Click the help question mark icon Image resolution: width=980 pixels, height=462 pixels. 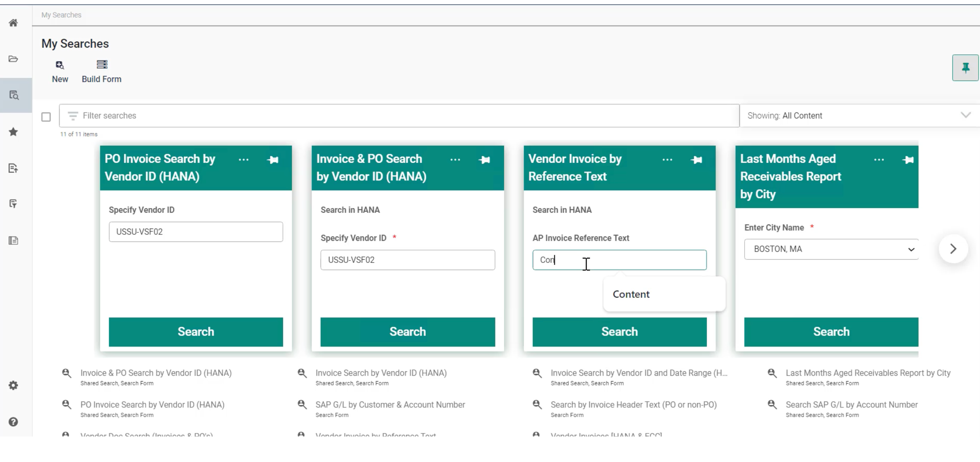coord(13,422)
